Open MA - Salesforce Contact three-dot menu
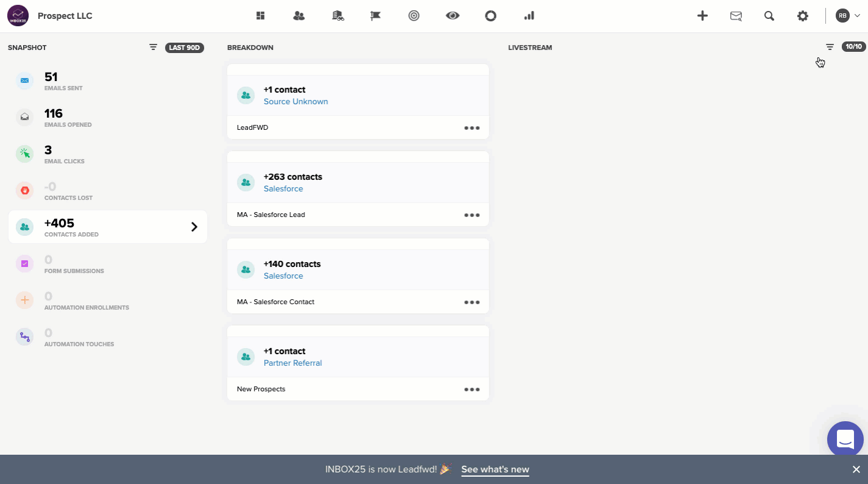The width and height of the screenshot is (868, 484). pyautogui.click(x=472, y=302)
